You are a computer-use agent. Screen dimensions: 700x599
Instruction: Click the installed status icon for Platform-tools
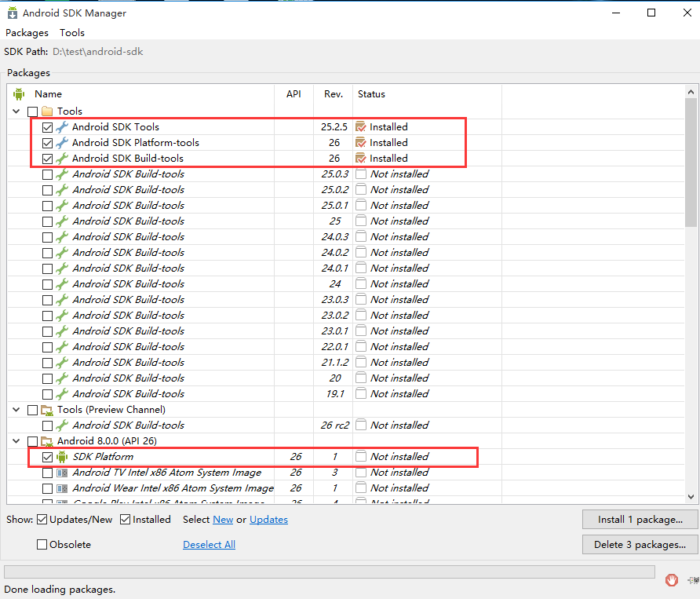pos(361,143)
